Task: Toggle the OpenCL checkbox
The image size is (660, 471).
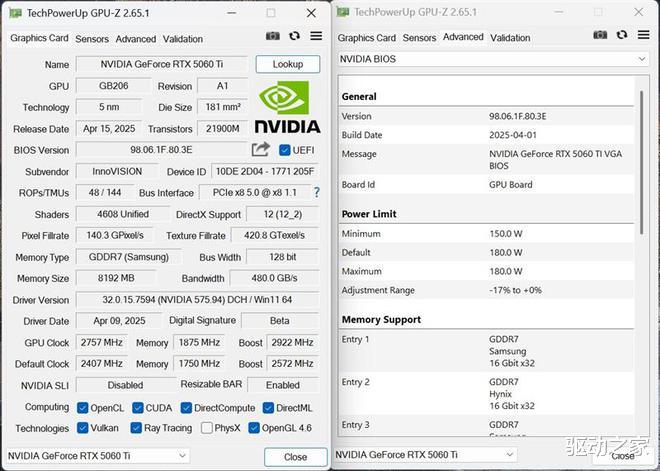Action: [x=82, y=408]
